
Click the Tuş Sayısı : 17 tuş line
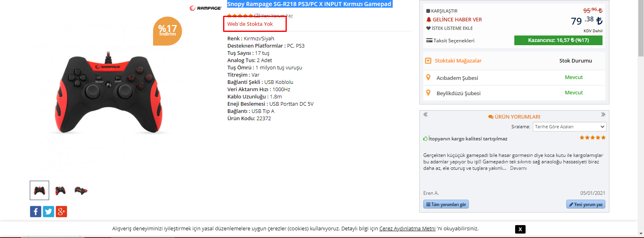click(248, 53)
